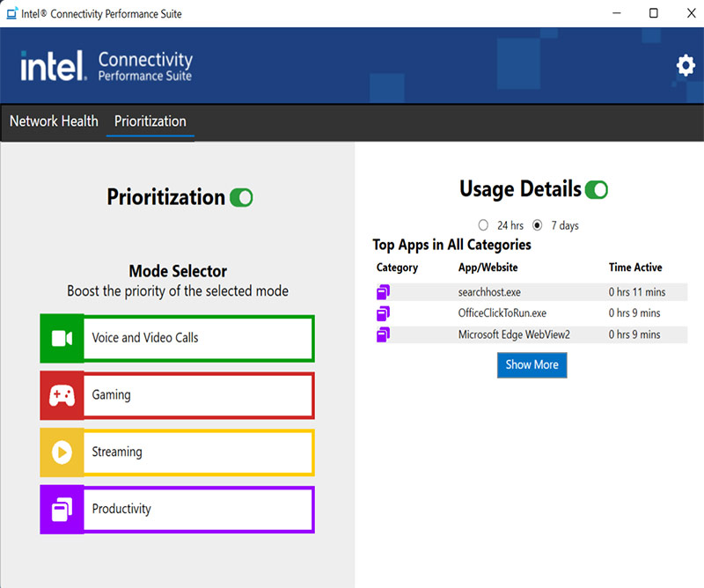This screenshot has height=588, width=704.
Task: Maximize the window
Action: tap(654, 13)
